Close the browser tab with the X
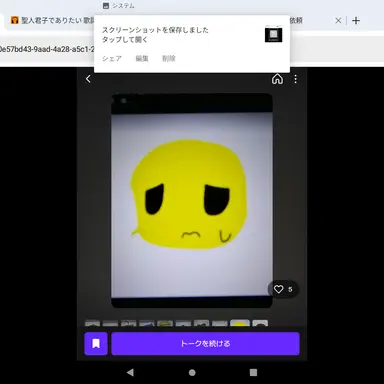Viewport: 384px width, 384px height. coord(338,20)
